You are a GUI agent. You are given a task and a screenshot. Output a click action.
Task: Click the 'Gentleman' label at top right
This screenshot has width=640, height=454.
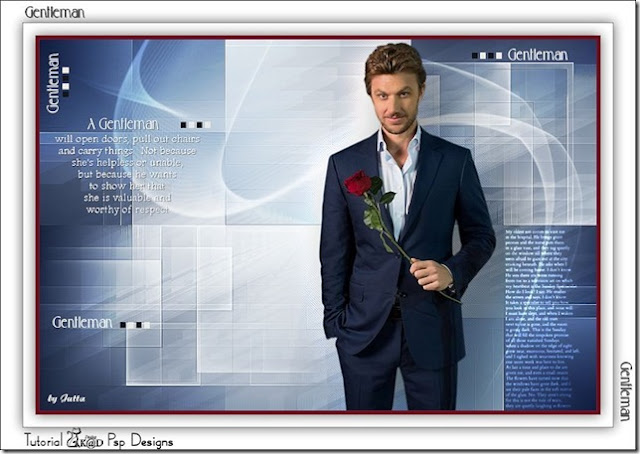point(538,55)
